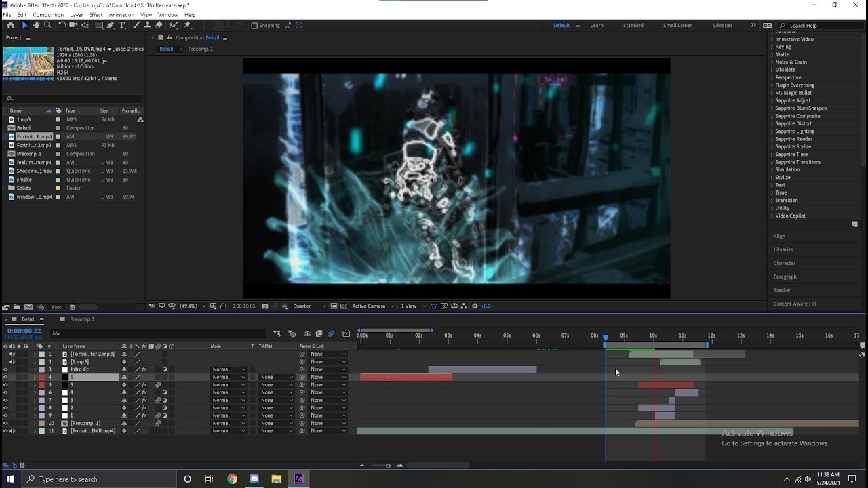Toggle transparency grid in the viewer

point(344,306)
